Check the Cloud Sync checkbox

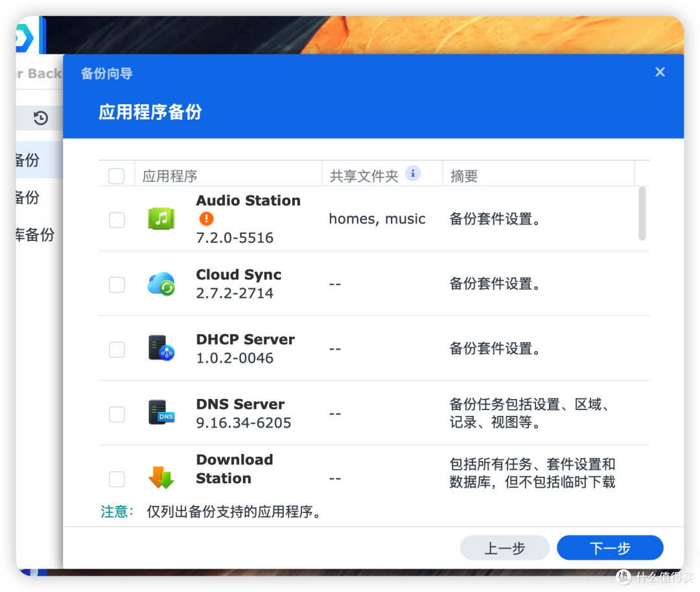117,284
